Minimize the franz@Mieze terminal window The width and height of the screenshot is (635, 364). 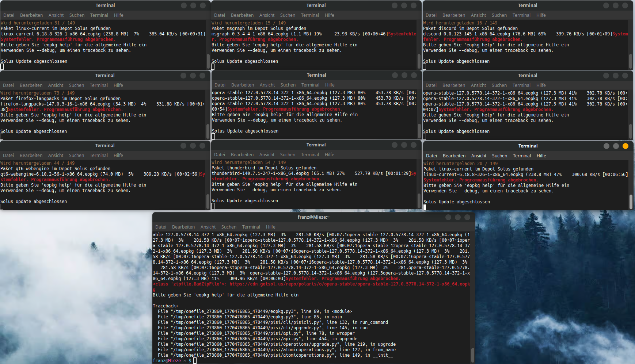(x=448, y=217)
